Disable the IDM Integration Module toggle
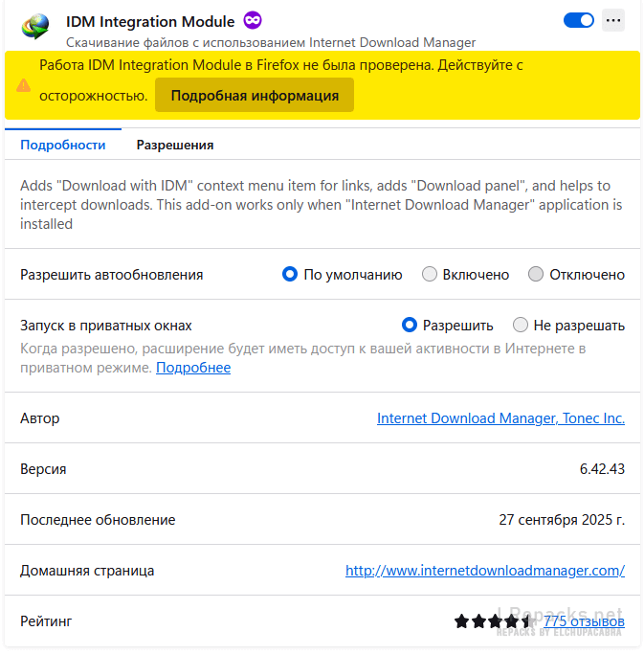This screenshot has width=644, height=654. click(x=579, y=20)
